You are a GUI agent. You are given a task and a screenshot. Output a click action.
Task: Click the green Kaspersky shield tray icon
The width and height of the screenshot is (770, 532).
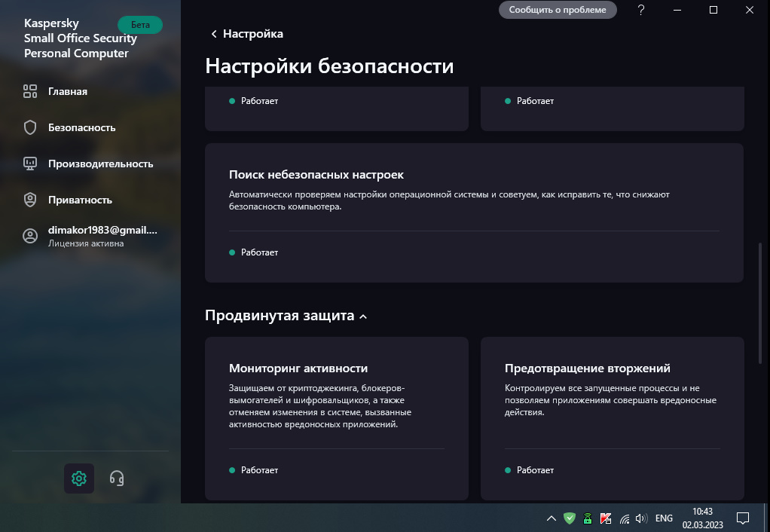(569, 518)
